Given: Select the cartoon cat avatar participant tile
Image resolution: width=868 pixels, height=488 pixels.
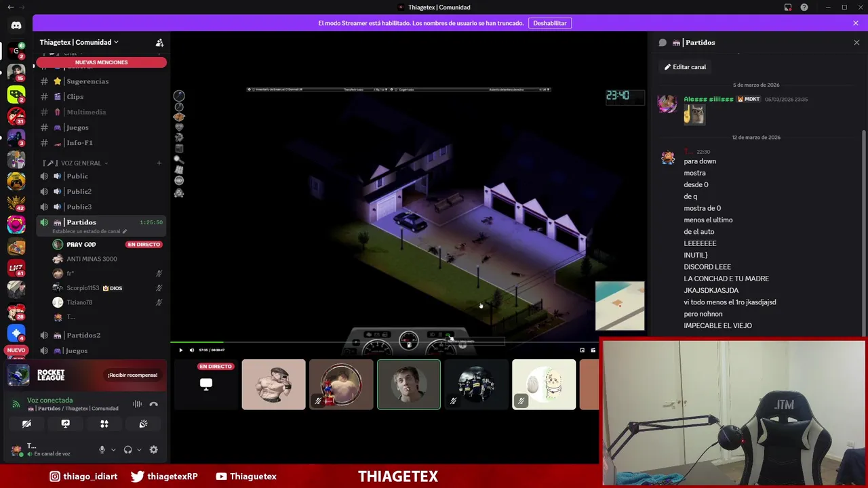Looking at the screenshot, I should pyautogui.click(x=544, y=384).
